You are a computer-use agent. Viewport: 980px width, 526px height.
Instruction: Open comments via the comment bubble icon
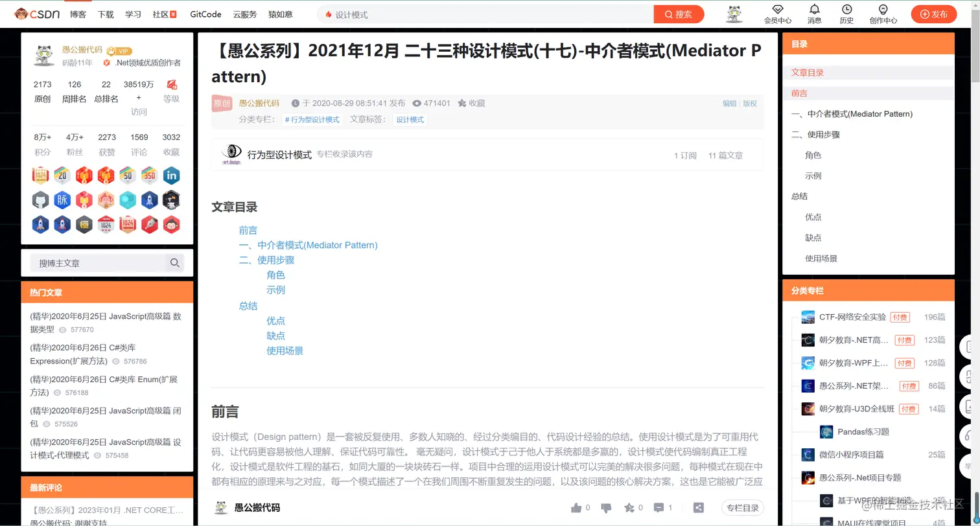pyautogui.click(x=659, y=508)
